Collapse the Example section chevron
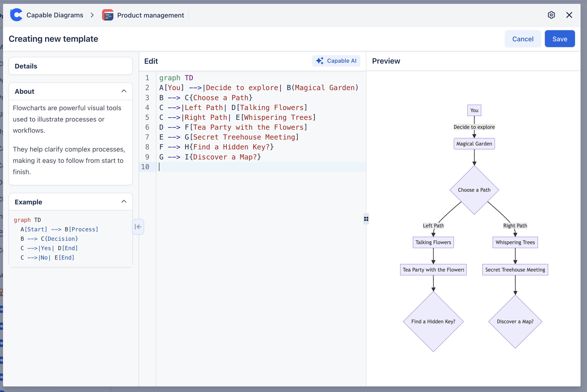587x392 pixels. (124, 202)
